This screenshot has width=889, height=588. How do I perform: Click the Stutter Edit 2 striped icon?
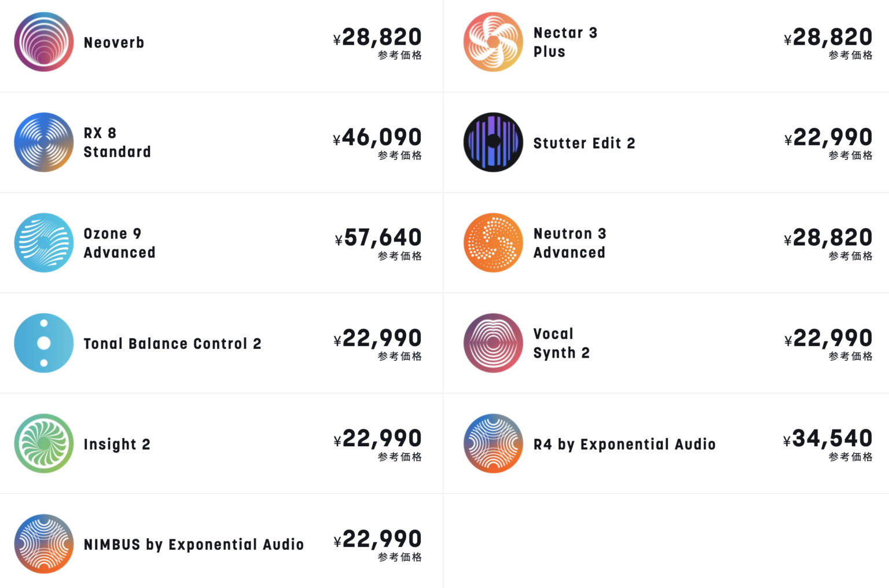[493, 142]
